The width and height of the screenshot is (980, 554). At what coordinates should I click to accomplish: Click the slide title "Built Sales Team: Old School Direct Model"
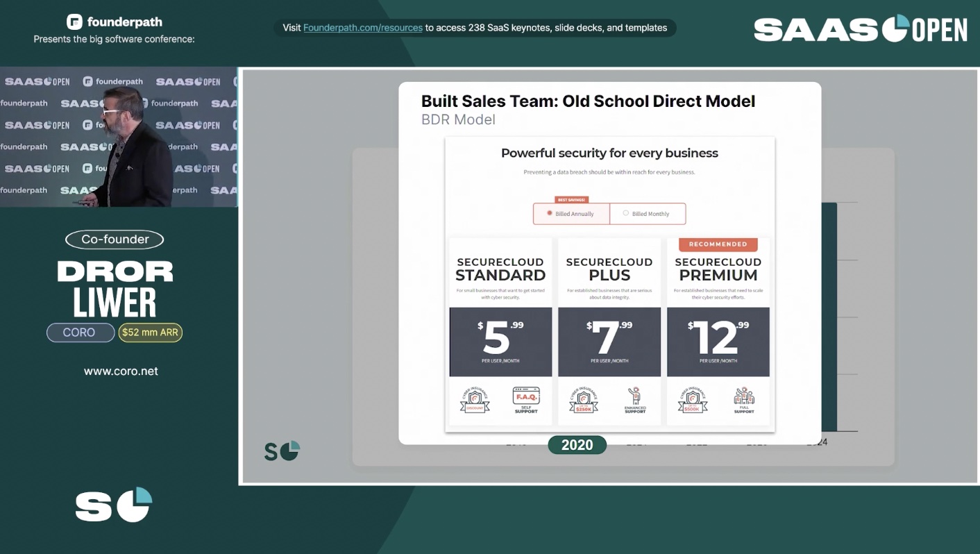(588, 101)
